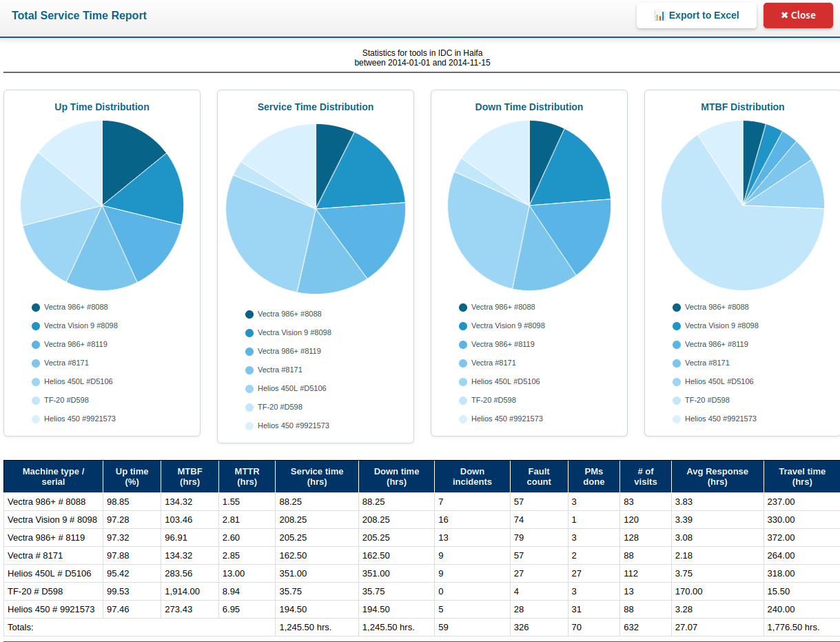840x642 pixels.
Task: Toggle Helios 450L #D5106 in Down Time legend
Action: pos(462,381)
